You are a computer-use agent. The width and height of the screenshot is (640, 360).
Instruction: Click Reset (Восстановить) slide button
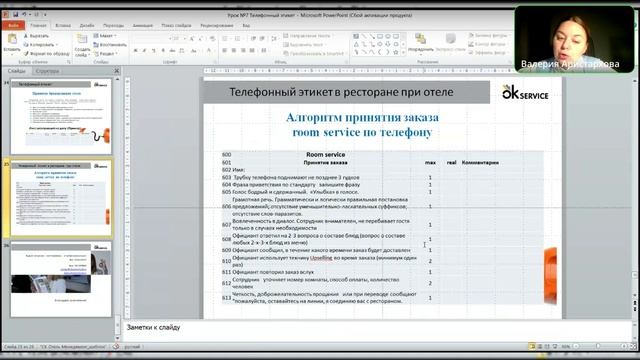(110, 44)
